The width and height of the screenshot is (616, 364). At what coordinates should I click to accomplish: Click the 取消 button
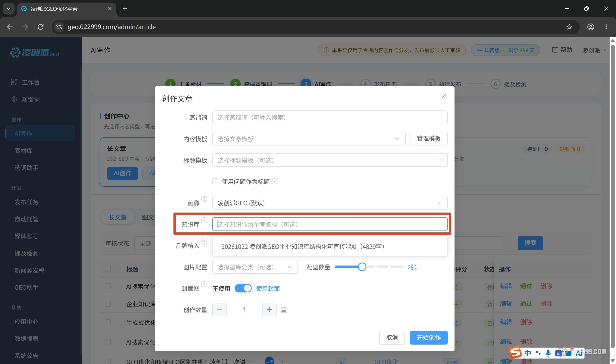(392, 338)
